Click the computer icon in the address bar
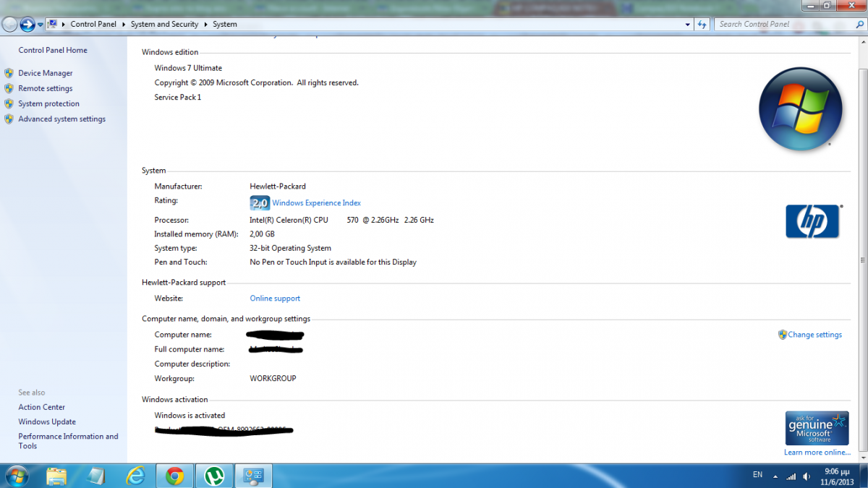 (52, 24)
